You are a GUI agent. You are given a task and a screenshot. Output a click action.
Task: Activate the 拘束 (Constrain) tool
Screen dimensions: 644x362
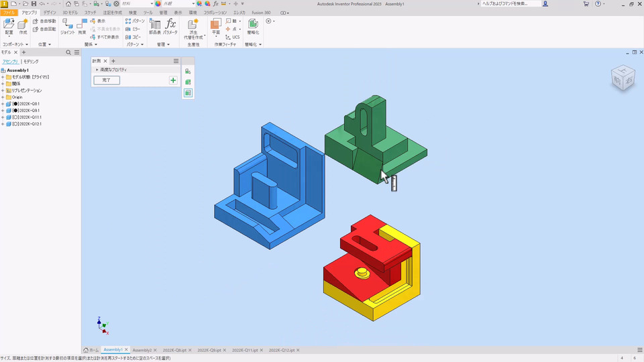tap(82, 26)
